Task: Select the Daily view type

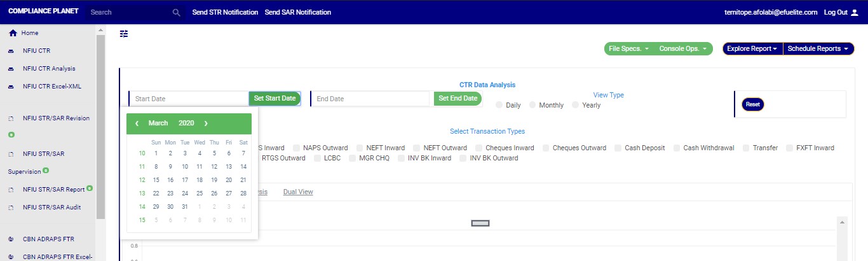Action: tap(499, 105)
